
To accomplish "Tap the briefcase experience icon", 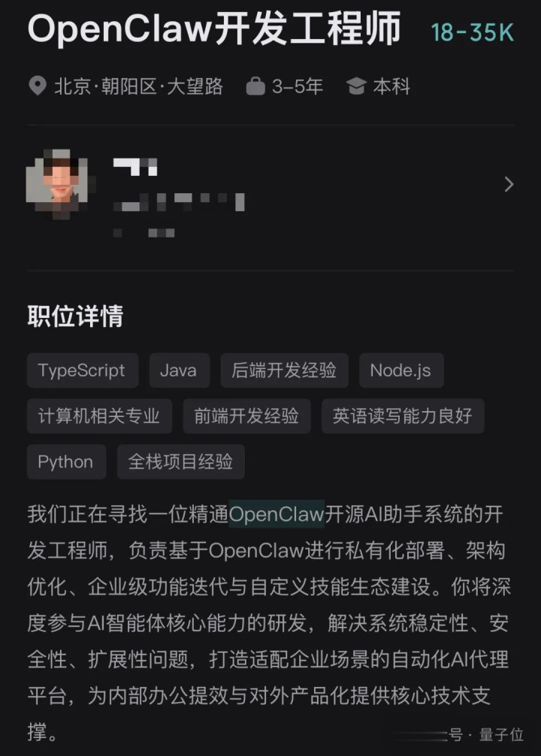I will pyautogui.click(x=255, y=86).
